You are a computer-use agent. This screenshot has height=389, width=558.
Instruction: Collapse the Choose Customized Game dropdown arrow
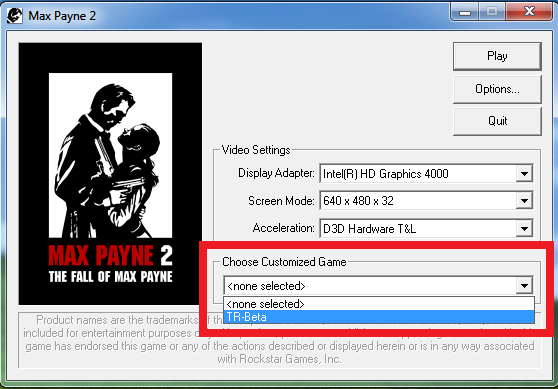[x=524, y=286]
